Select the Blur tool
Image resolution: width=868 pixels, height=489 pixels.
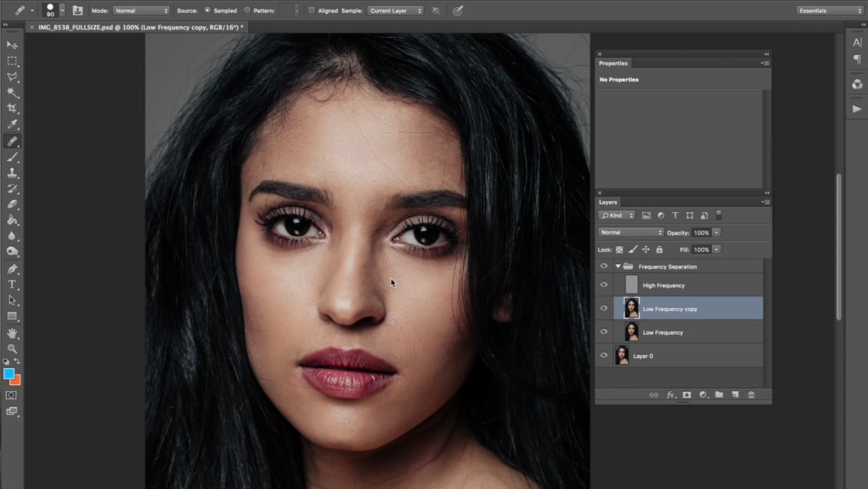click(x=12, y=236)
